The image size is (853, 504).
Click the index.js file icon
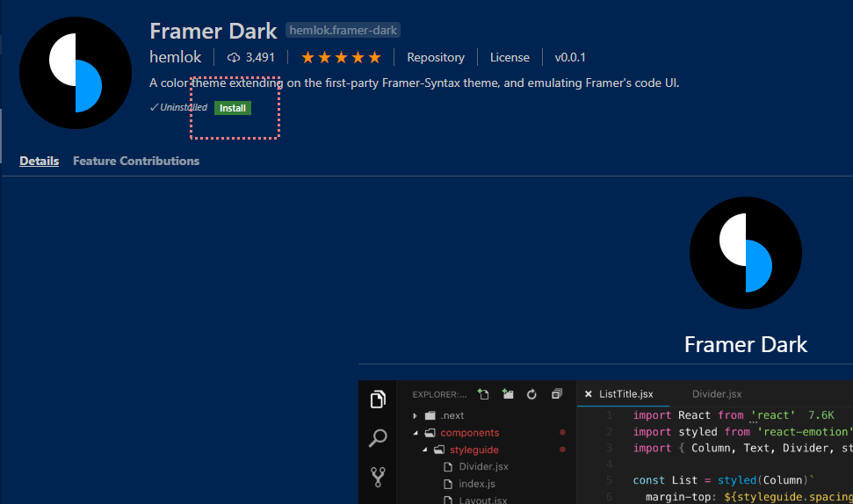448,483
